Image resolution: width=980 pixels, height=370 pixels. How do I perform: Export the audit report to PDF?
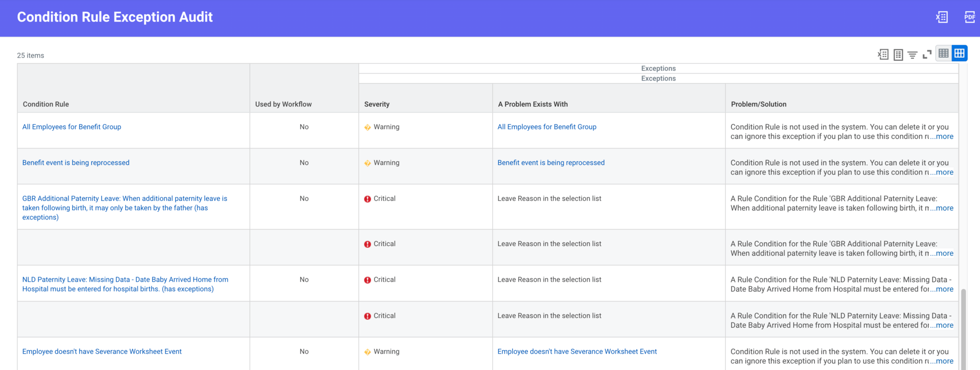(x=969, y=17)
